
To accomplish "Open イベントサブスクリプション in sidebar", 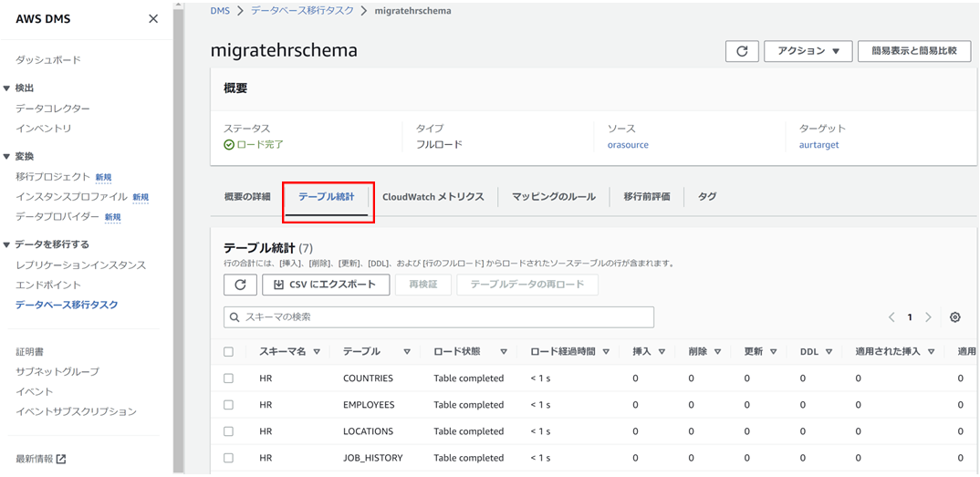I will pos(76,411).
